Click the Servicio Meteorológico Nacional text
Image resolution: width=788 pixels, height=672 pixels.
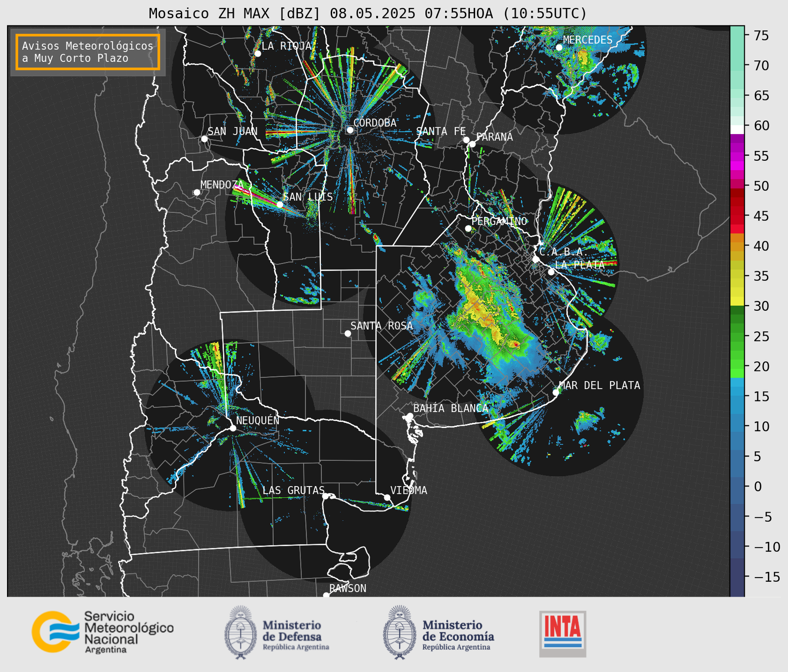click(x=129, y=632)
